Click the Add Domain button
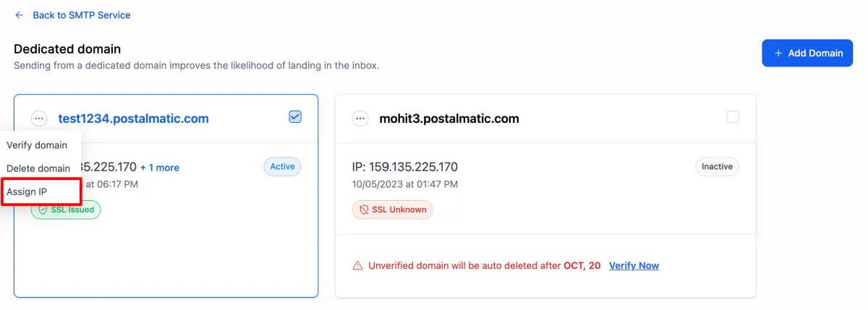Viewport: 868px width, 310px height. pos(807,53)
